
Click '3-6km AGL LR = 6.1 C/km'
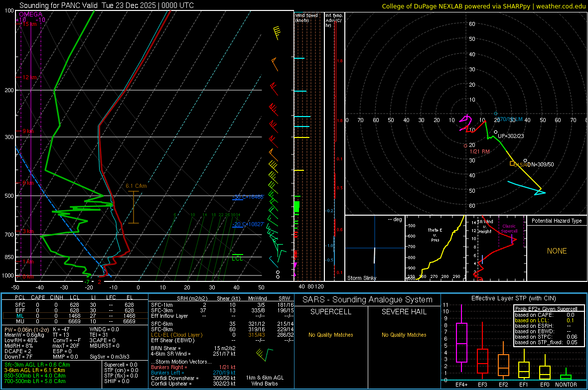[x=35, y=370]
